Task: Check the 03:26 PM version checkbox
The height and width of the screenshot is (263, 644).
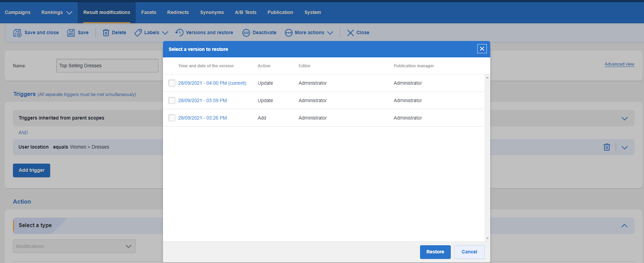Action: pos(172,118)
